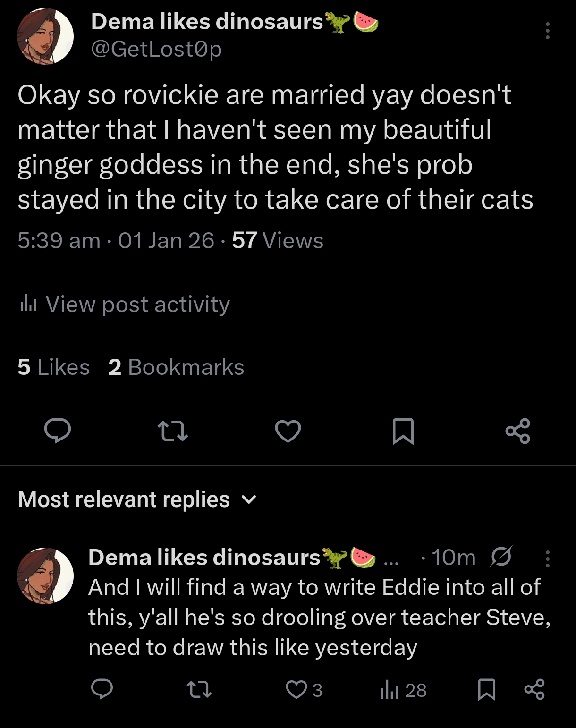Open the 2 Bookmarks count
This screenshot has height=728, width=576.
tap(176, 367)
